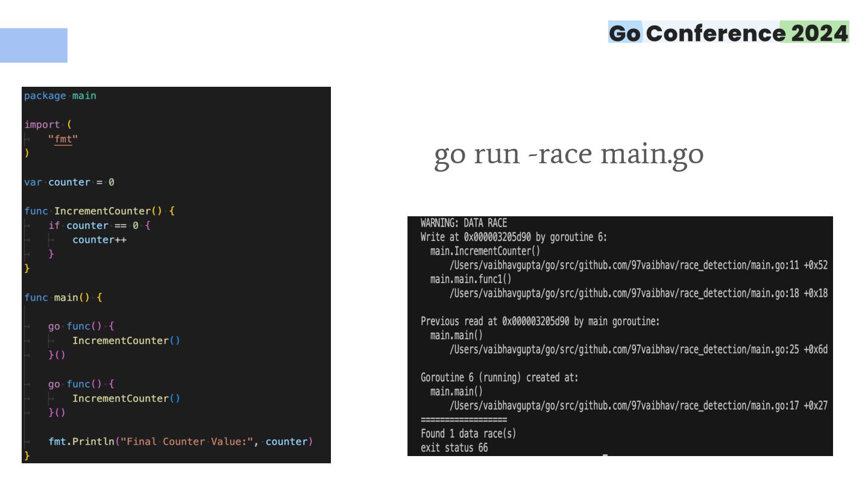The image size is (868, 488).
Task: Click the path ending 'main.go:18 +0x18'
Action: click(638, 293)
